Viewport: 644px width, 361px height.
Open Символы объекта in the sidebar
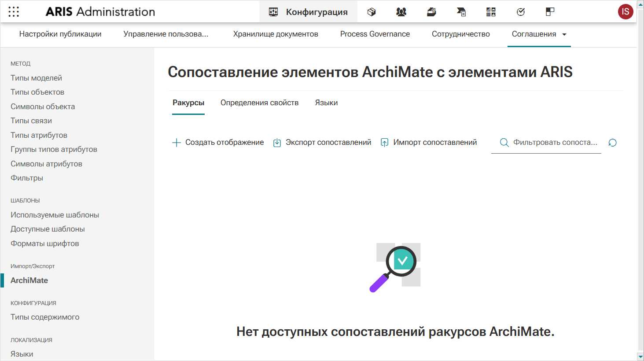(x=43, y=107)
